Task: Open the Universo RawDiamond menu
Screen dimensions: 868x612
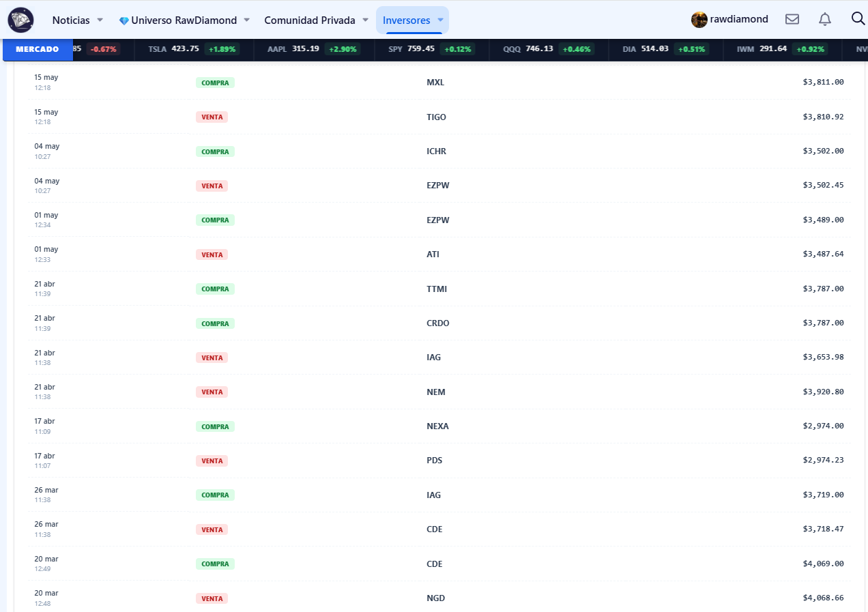Action: point(184,20)
